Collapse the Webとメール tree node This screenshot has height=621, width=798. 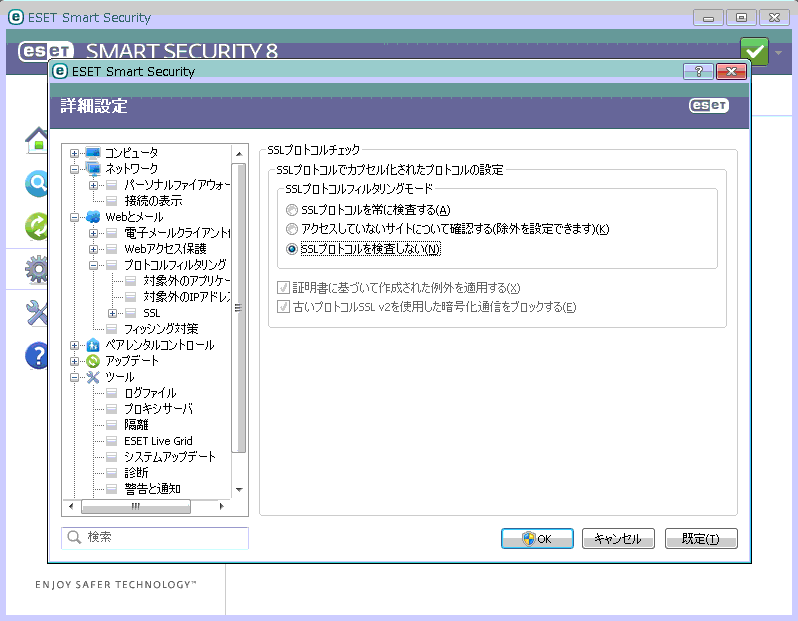click(x=74, y=217)
